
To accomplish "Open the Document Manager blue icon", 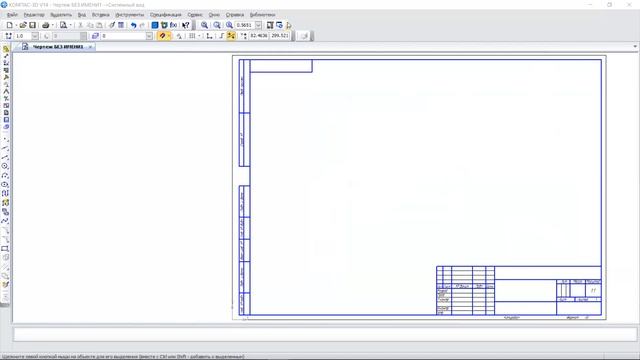I will (x=155, y=25).
